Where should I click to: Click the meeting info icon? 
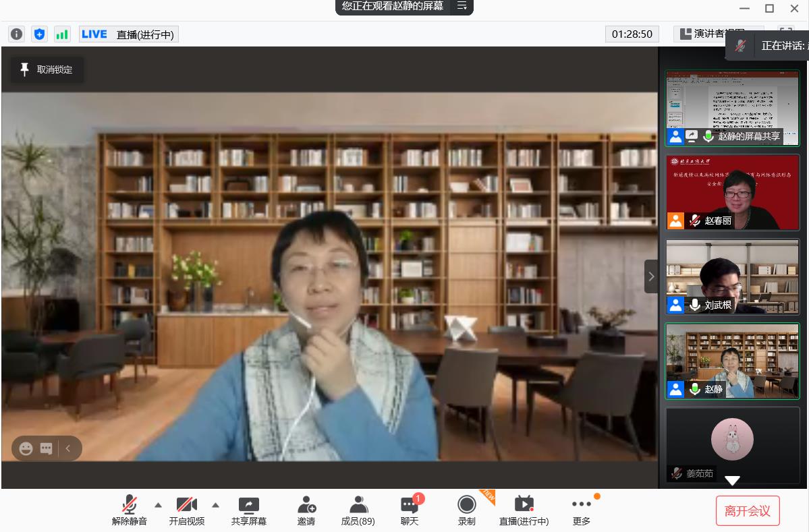pos(17,34)
